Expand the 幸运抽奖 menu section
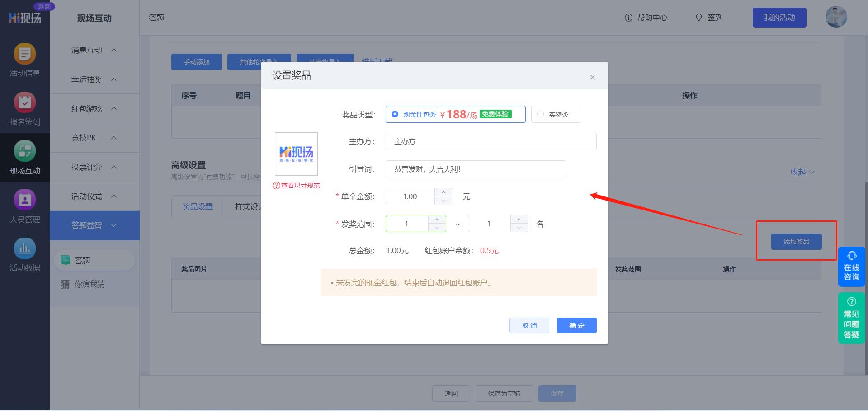 click(x=94, y=79)
